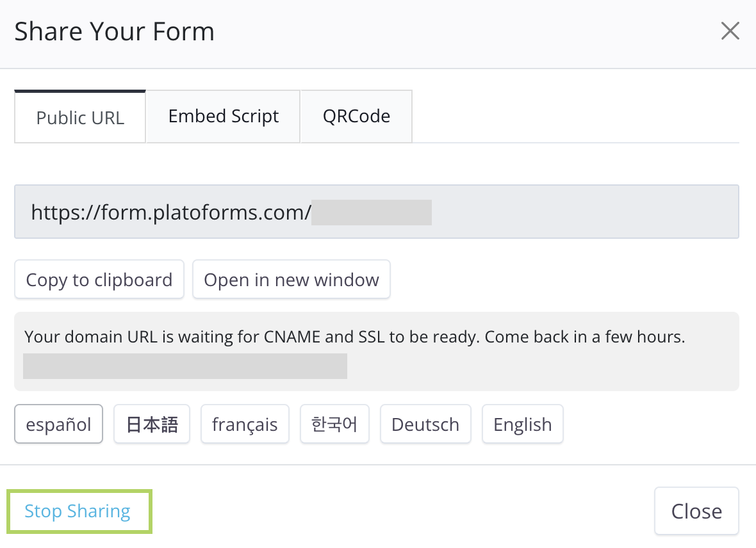Switch form language to Deutsch
The image size is (756, 548).
[x=425, y=424]
